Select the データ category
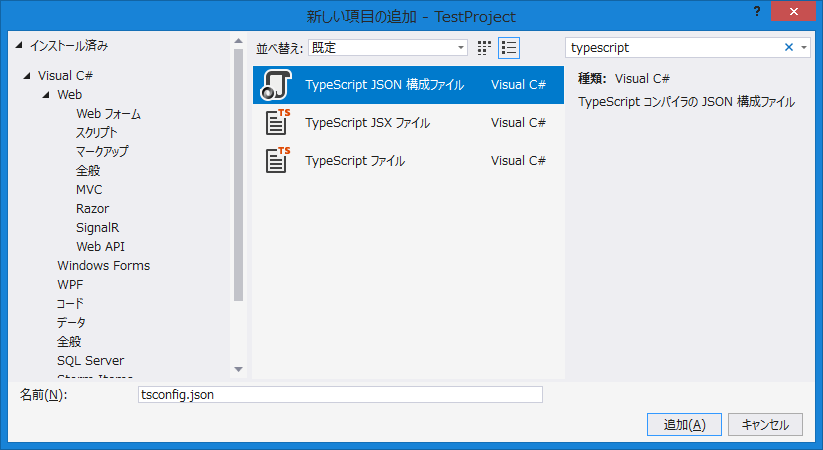Screen dimensions: 823x450 pyautogui.click(x=71, y=322)
